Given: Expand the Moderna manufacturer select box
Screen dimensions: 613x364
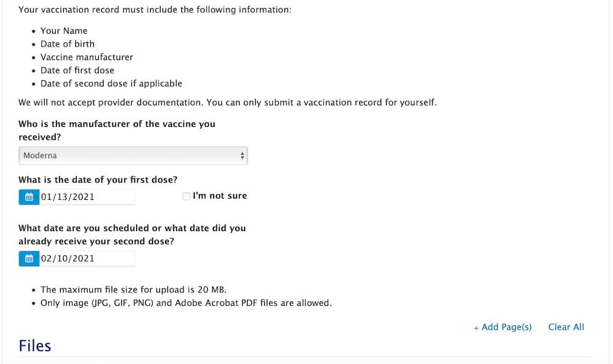Looking at the screenshot, I should [x=133, y=156].
